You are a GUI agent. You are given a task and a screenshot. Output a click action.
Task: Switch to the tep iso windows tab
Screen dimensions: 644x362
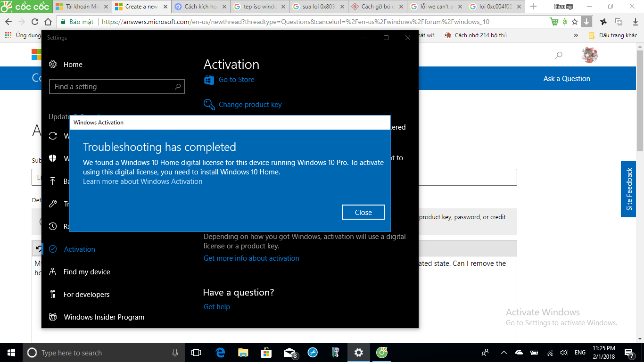(x=259, y=7)
